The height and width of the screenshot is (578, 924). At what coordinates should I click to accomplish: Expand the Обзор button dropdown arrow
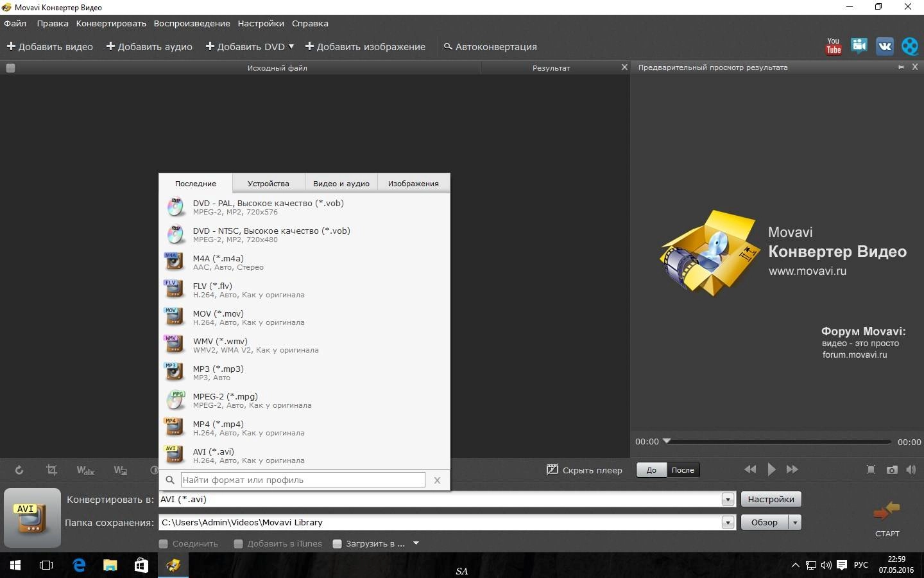795,522
